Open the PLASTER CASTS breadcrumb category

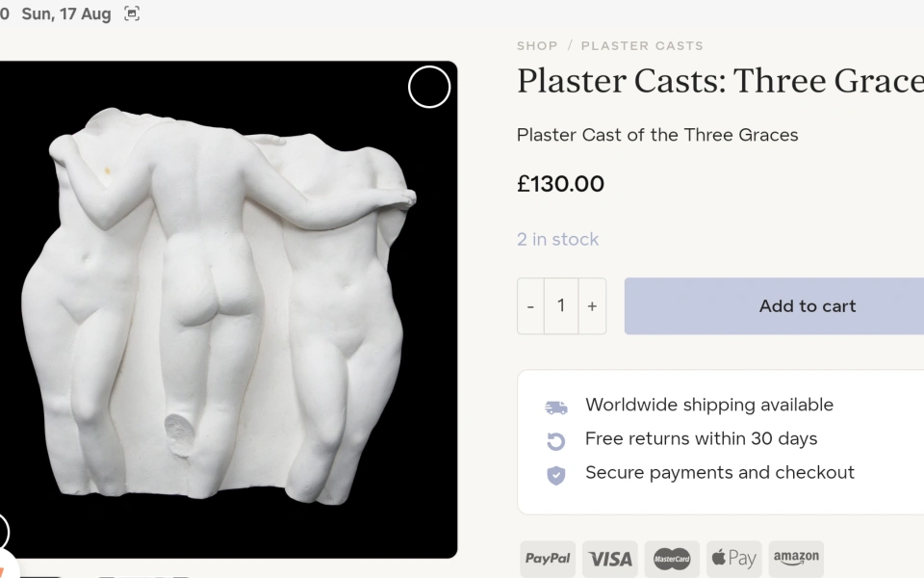click(642, 46)
